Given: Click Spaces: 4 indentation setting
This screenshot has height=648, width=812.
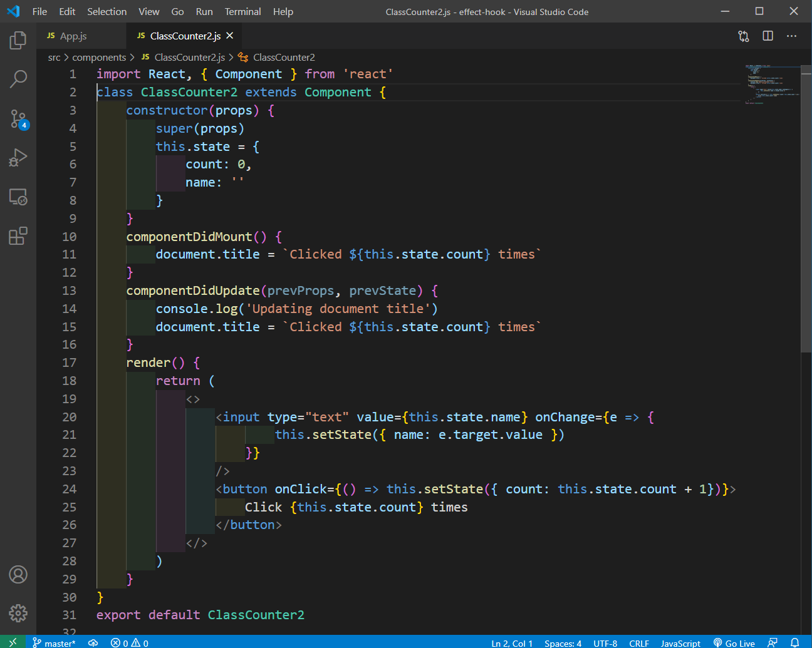Looking at the screenshot, I should 563,643.
